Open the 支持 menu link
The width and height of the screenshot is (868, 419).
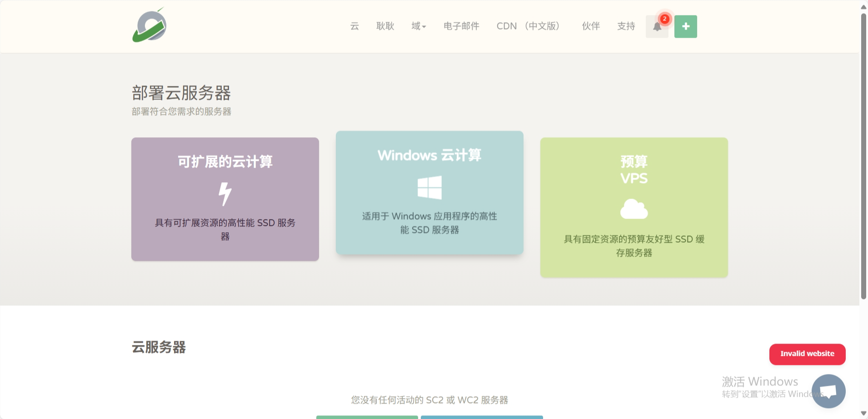point(626,26)
